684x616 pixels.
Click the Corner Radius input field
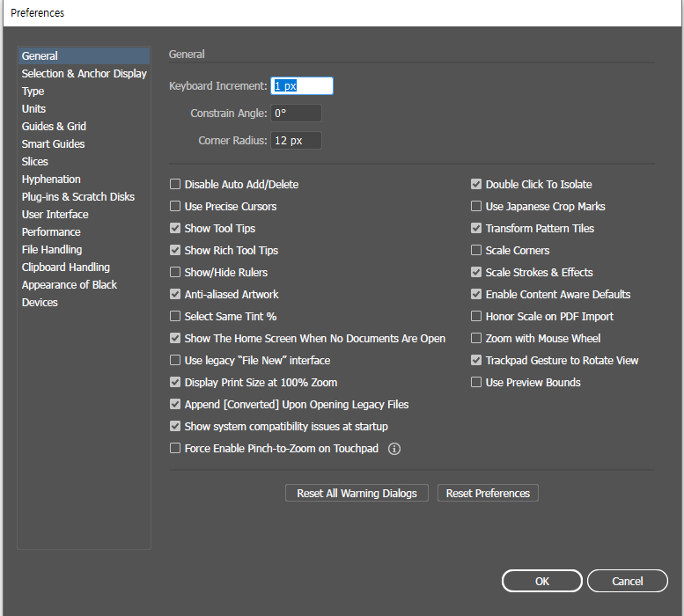296,141
